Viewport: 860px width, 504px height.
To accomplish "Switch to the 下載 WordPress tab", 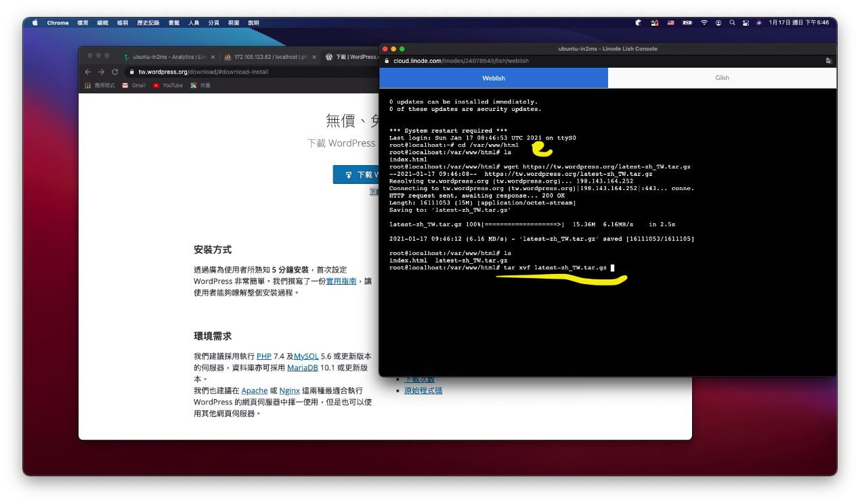I will click(x=350, y=57).
